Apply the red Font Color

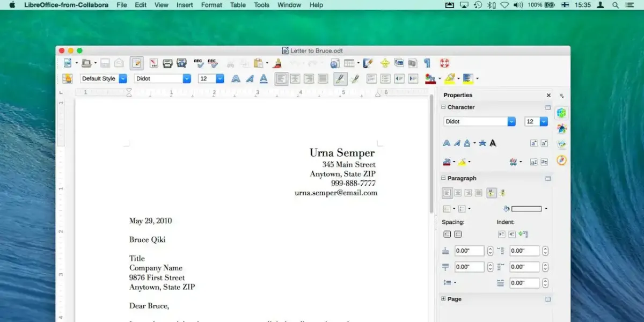(430, 79)
